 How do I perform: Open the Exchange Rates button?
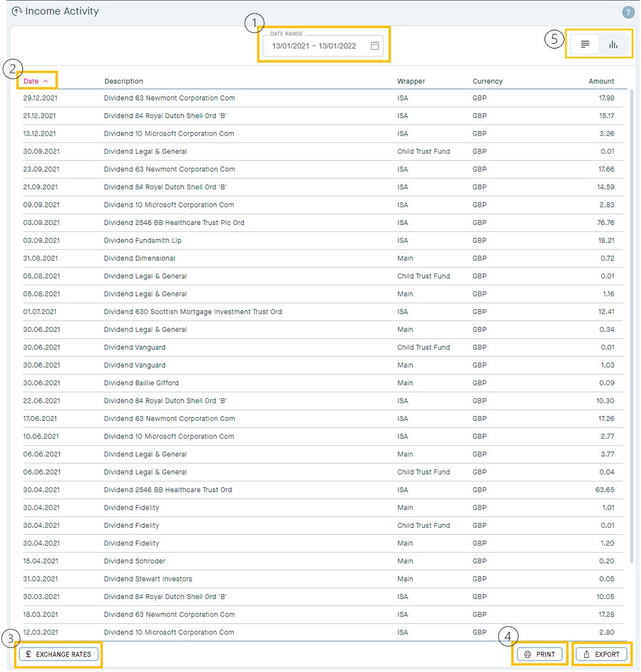pyautogui.click(x=58, y=654)
